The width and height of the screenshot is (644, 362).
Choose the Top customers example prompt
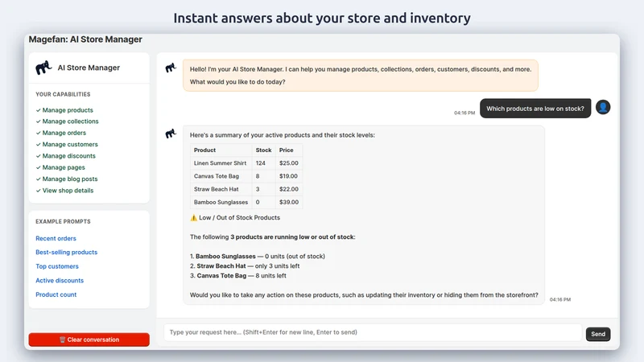point(57,266)
